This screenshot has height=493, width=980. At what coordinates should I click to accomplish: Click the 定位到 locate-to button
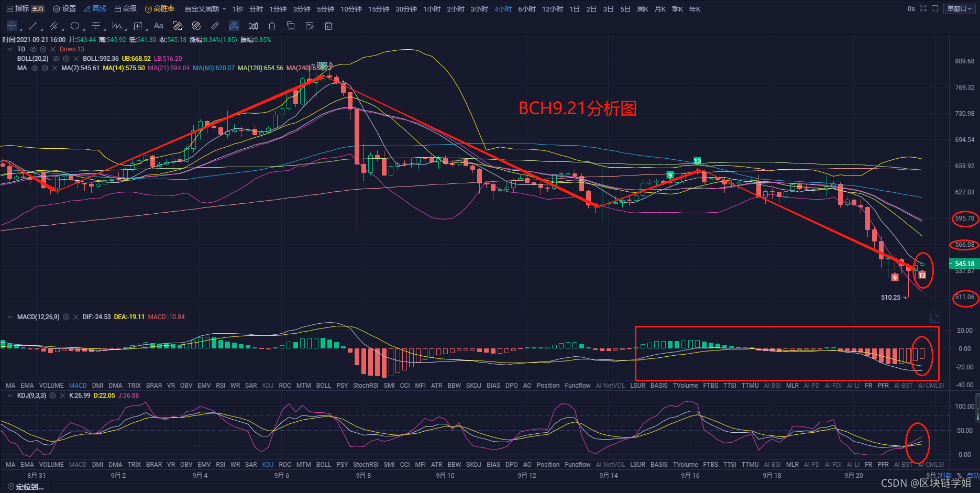click(26, 487)
